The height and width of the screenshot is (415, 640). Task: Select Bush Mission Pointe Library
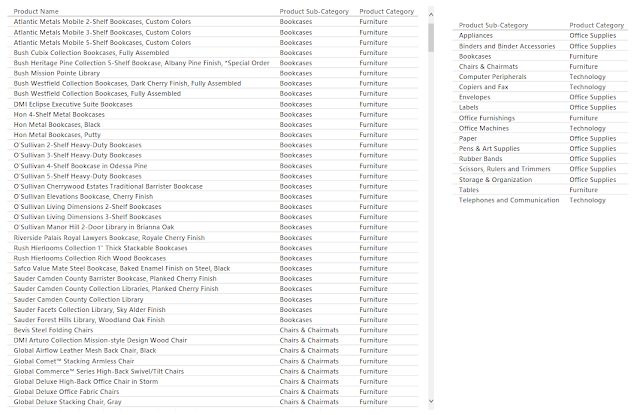(x=57, y=73)
